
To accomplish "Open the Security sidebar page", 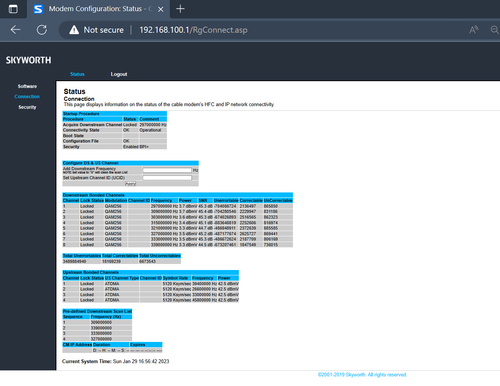I will (27, 107).
